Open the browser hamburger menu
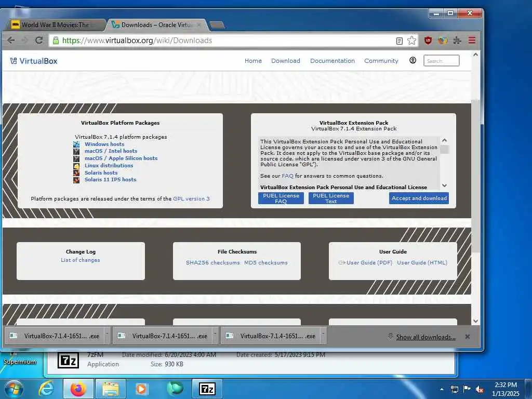Screen dimensions: 532x399 [x=472, y=41]
